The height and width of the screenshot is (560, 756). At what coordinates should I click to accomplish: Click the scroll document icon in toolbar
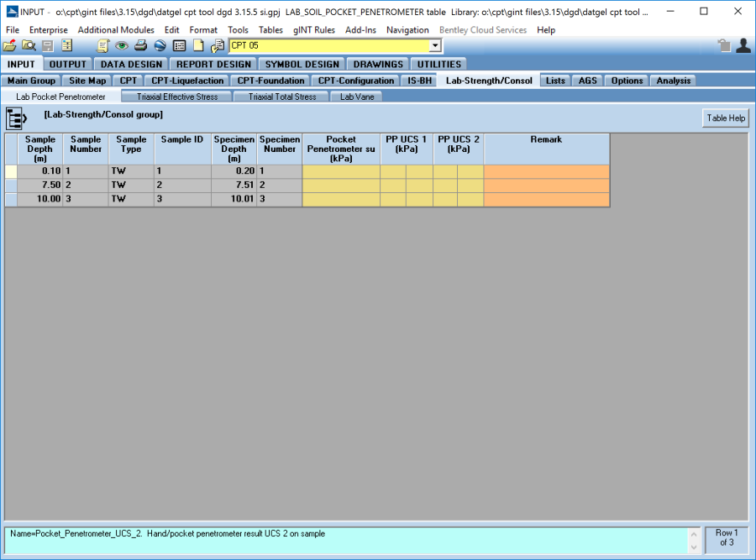click(x=103, y=46)
